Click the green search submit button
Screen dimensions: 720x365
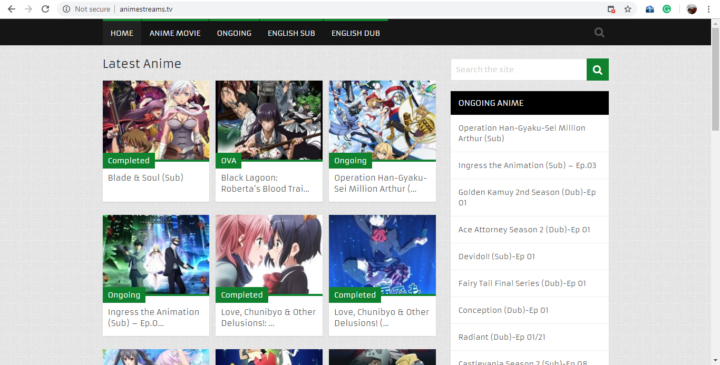point(597,69)
